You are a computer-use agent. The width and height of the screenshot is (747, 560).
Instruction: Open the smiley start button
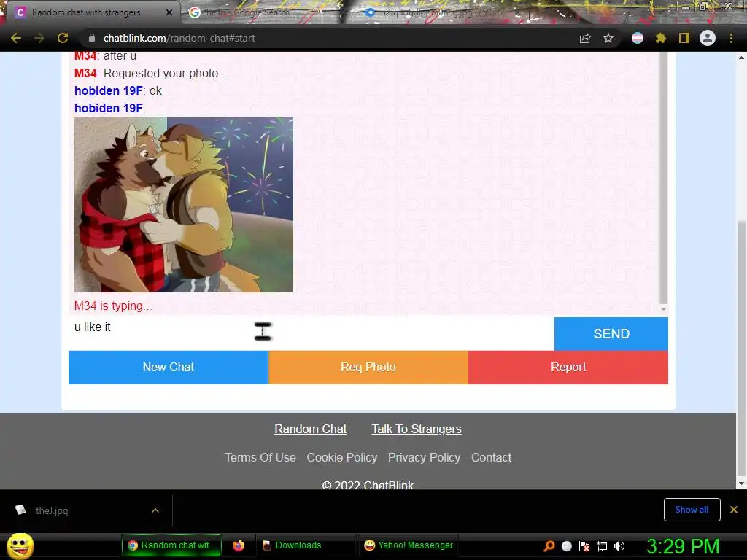tap(20, 545)
